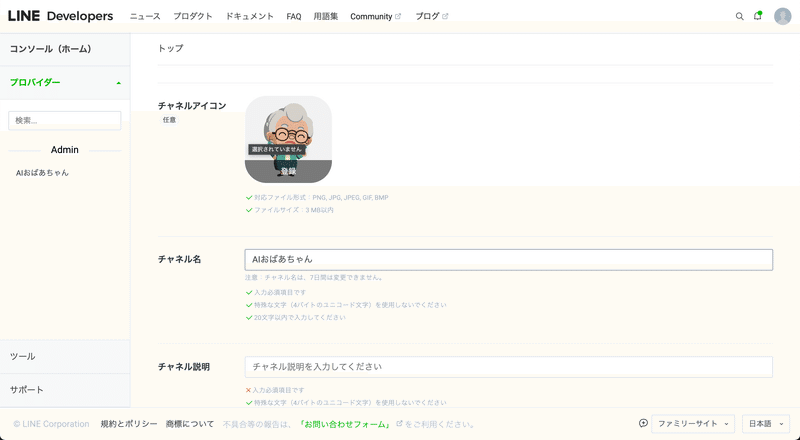Click the © LINE Corporation footer text

click(x=51, y=424)
